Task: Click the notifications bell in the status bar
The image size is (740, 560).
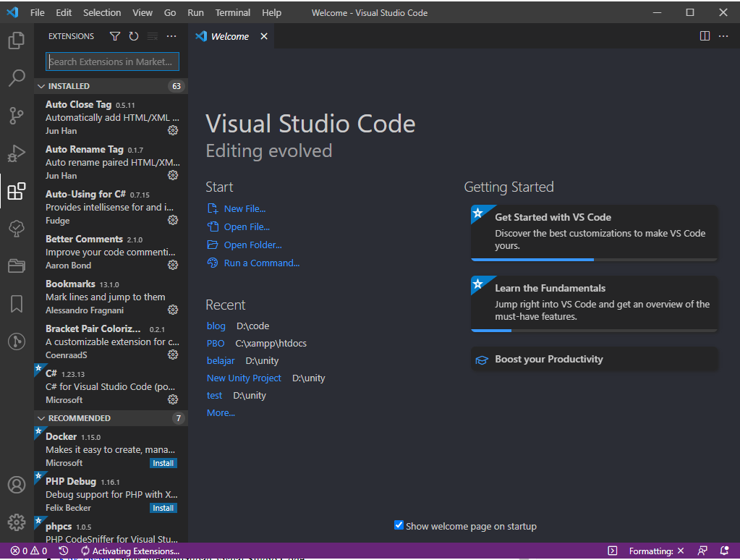Action: click(x=724, y=551)
